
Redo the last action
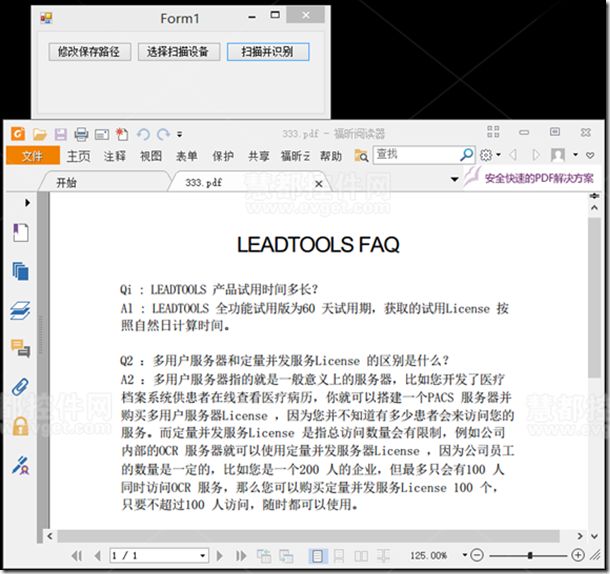163,135
